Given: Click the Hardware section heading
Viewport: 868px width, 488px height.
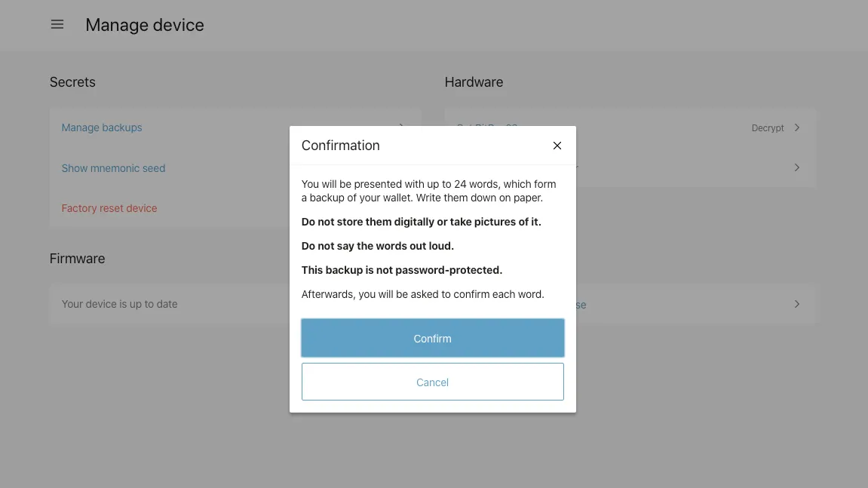Looking at the screenshot, I should point(474,82).
